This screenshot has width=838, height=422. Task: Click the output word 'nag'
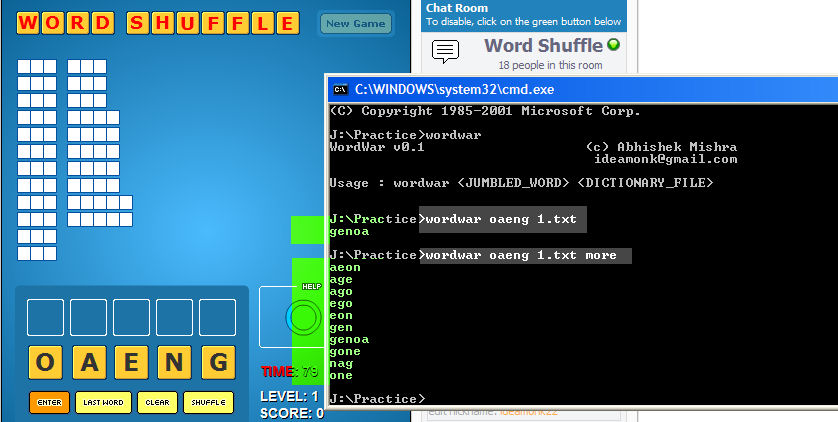coord(342,364)
